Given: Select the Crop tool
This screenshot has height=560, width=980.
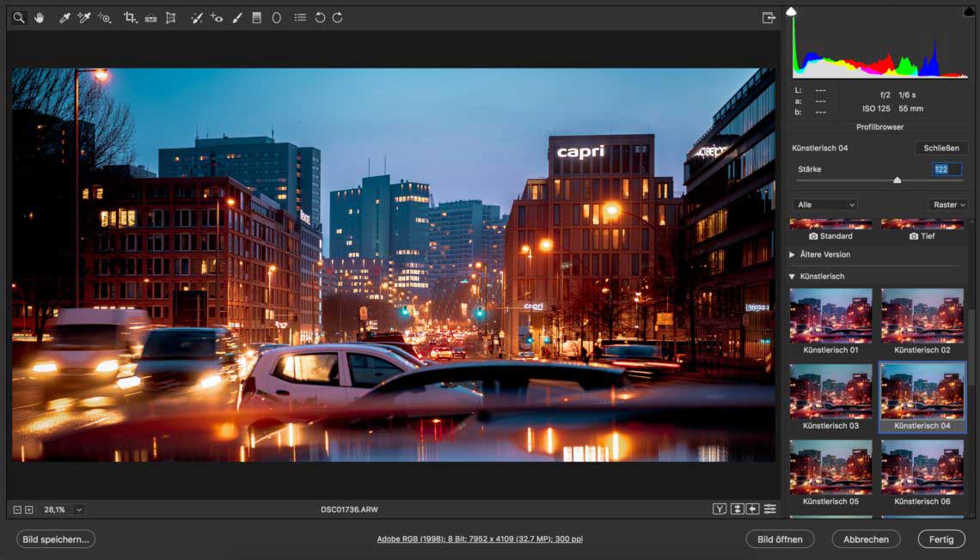Looking at the screenshot, I should 130,17.
